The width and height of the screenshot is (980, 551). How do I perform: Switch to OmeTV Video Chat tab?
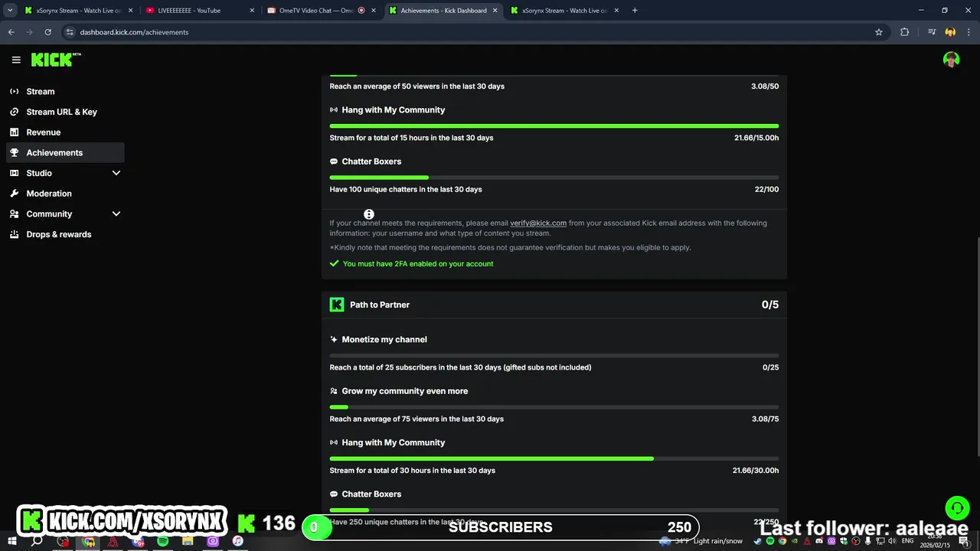point(320,11)
